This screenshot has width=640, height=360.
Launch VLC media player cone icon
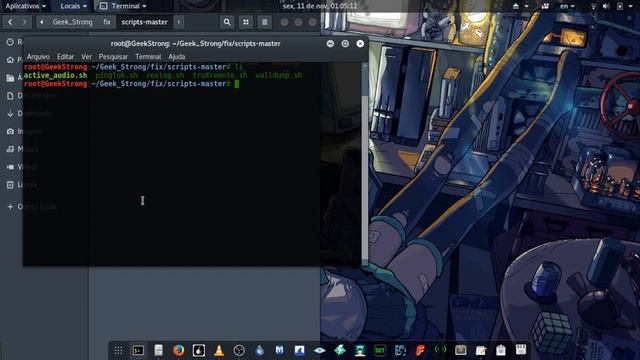219,350
